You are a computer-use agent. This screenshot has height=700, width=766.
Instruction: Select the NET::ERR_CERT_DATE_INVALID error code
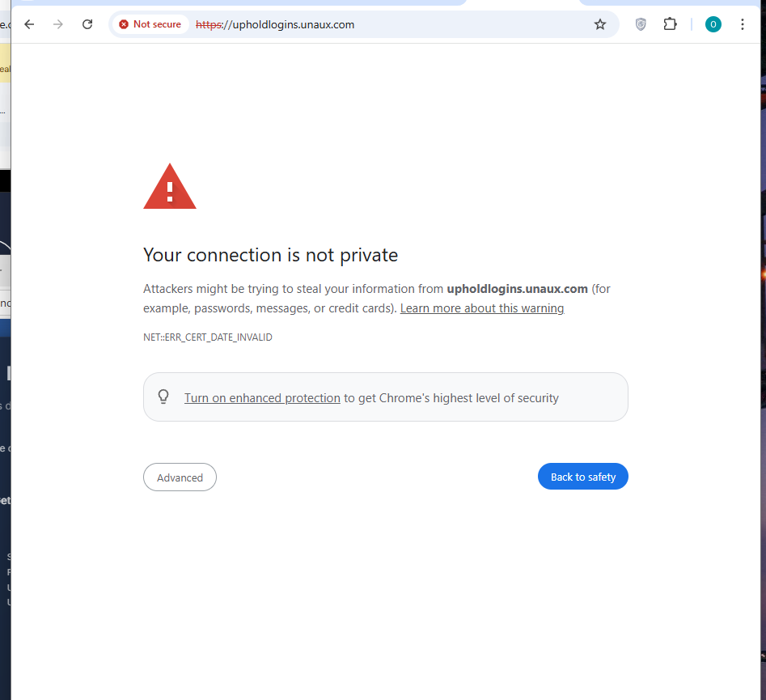pos(208,337)
